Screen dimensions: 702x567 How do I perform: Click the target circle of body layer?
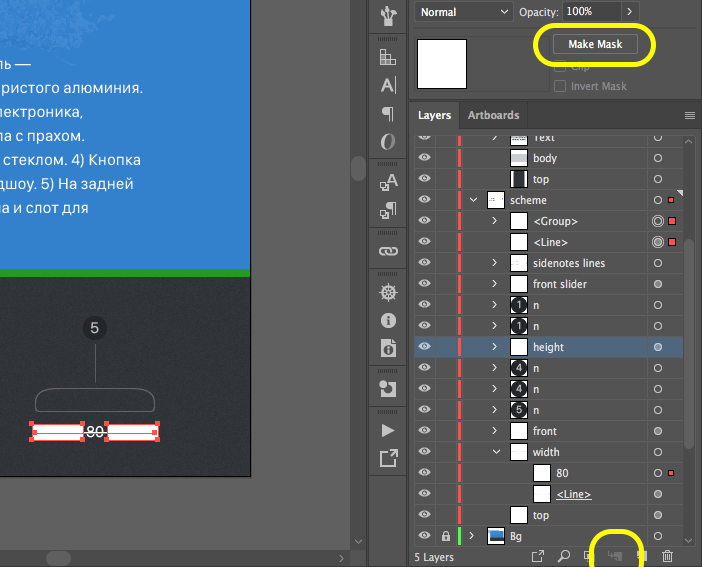click(658, 158)
